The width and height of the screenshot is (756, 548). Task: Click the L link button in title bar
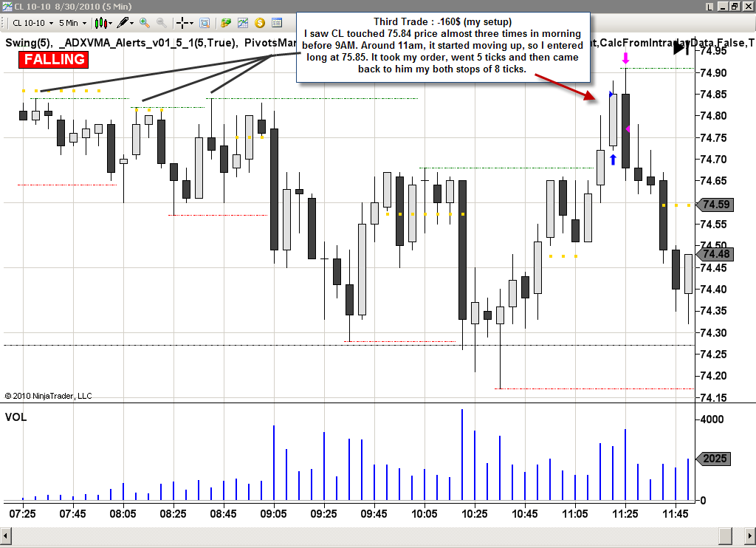point(709,6)
